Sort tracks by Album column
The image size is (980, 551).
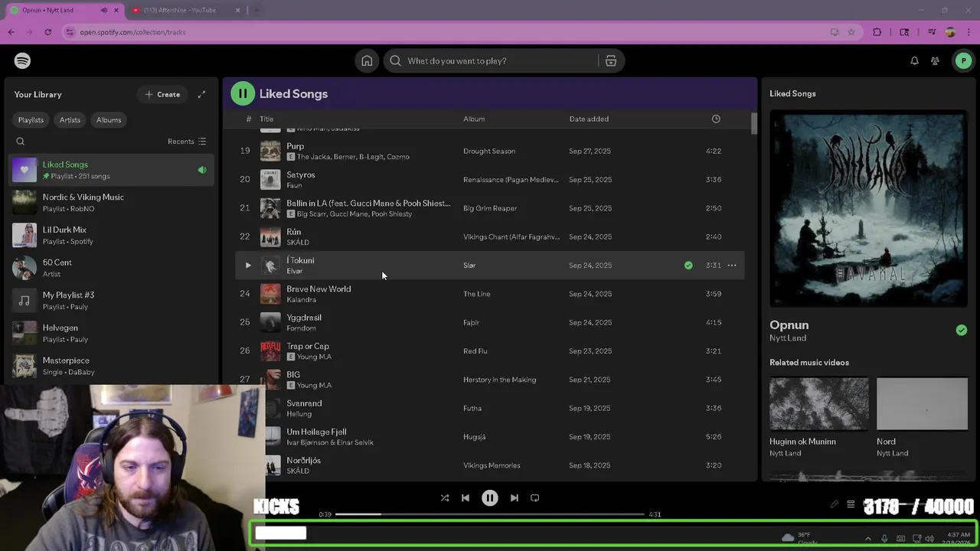pyautogui.click(x=474, y=119)
